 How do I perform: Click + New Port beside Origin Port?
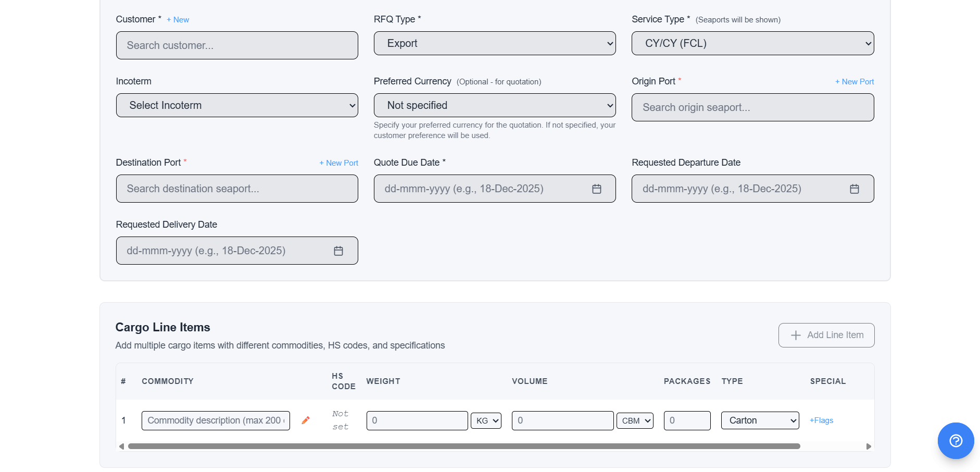click(855, 82)
